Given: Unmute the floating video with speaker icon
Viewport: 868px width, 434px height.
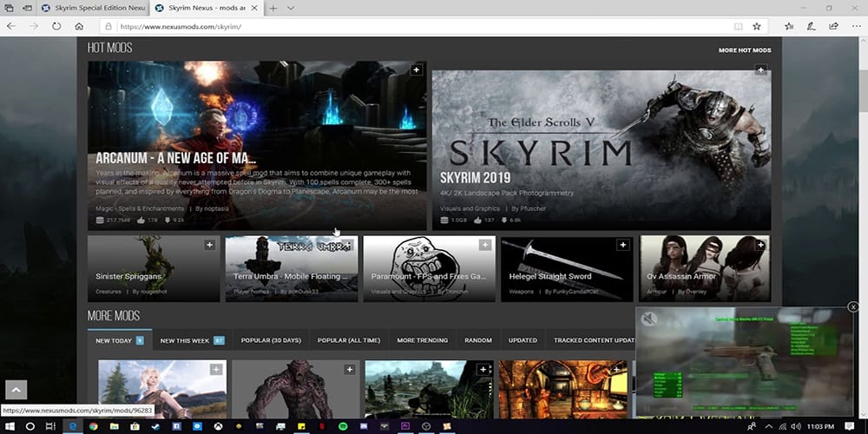Looking at the screenshot, I should tap(648, 319).
